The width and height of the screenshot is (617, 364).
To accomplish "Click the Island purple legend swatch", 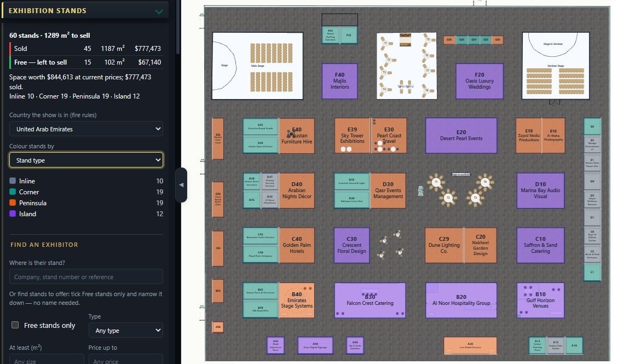I will (13, 213).
